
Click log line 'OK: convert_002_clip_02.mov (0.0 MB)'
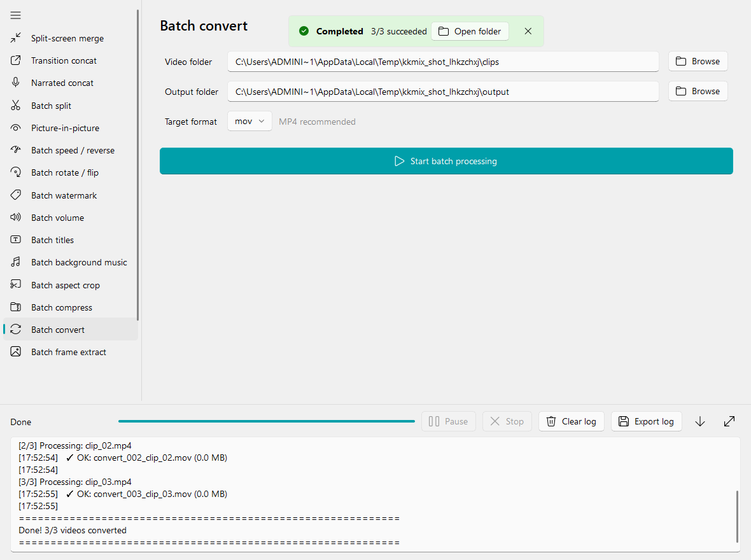click(x=152, y=458)
